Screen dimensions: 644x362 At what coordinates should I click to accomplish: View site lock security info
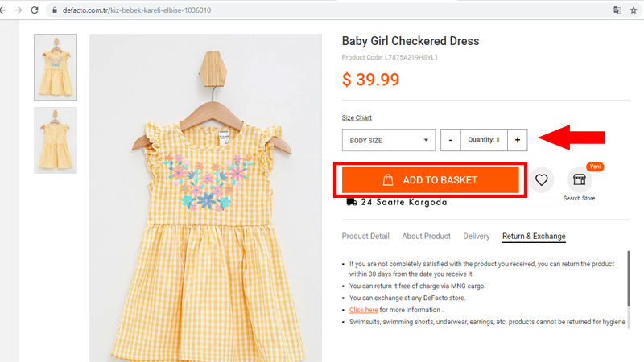point(55,10)
